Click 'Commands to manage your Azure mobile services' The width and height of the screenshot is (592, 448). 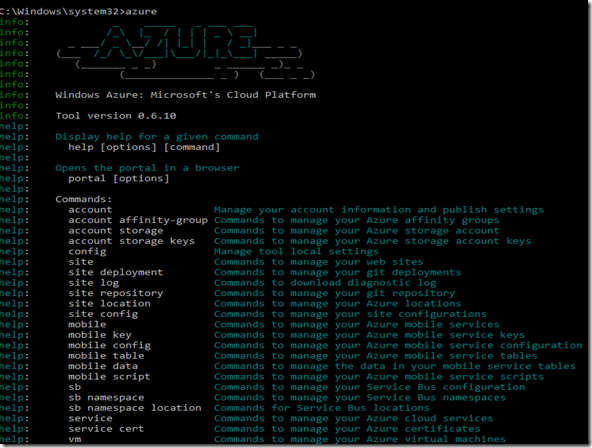(x=356, y=325)
